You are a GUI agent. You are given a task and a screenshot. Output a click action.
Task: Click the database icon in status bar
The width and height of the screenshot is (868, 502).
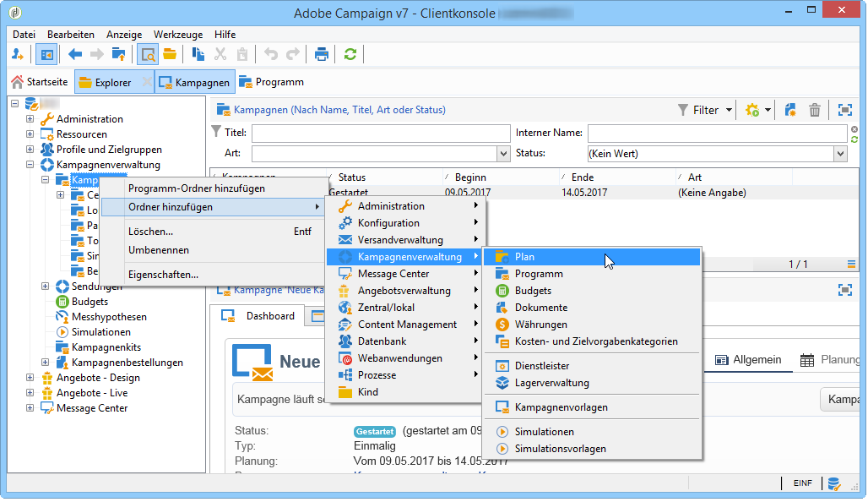(x=834, y=483)
